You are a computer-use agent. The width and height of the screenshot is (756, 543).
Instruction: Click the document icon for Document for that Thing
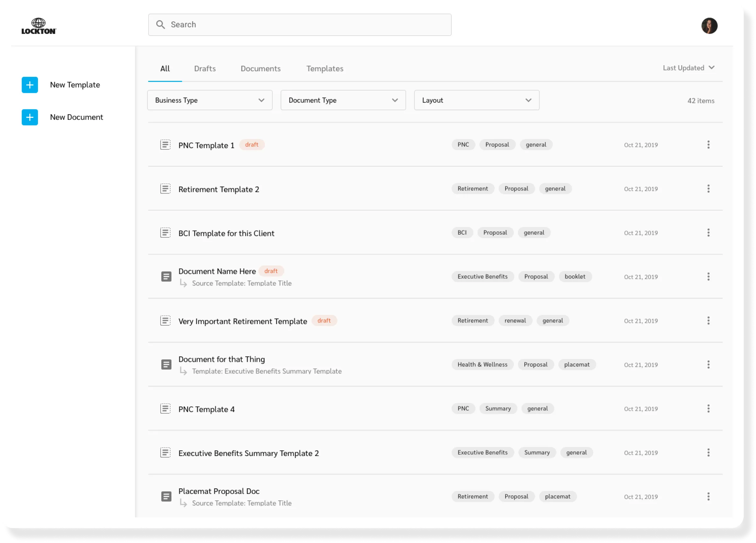[166, 365]
